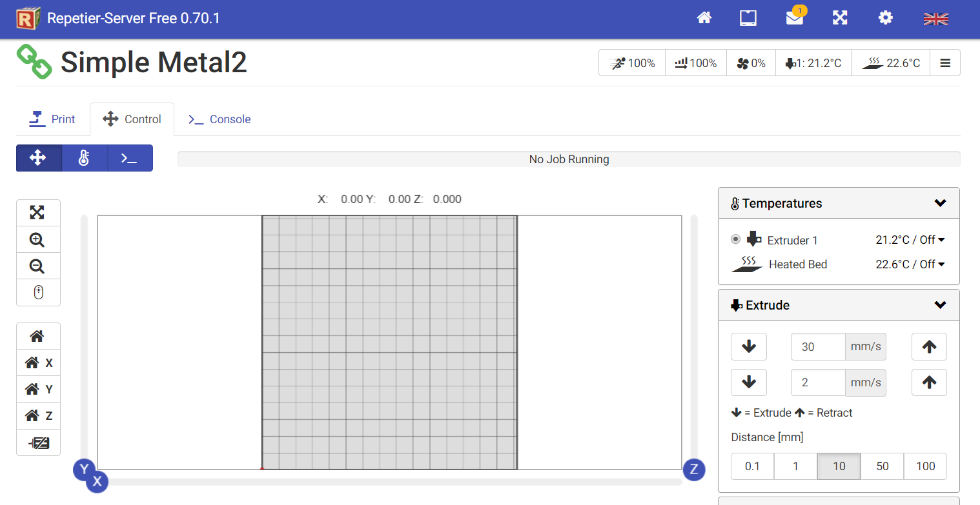Open the Extruder 1 temperature dropdown
980x505 pixels.
(910, 240)
